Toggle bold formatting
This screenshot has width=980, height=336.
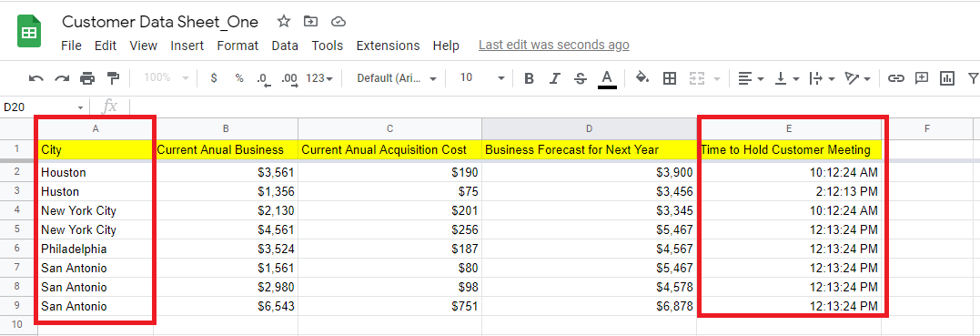[530, 78]
